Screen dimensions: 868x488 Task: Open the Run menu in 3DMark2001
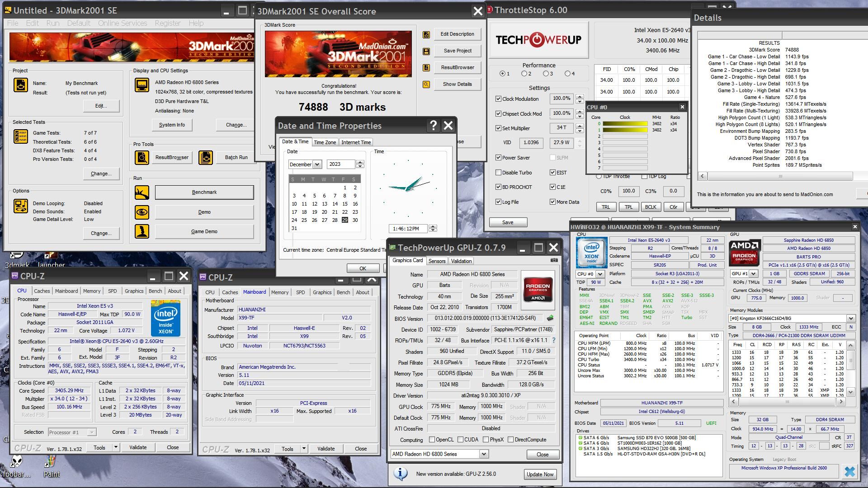click(52, 23)
